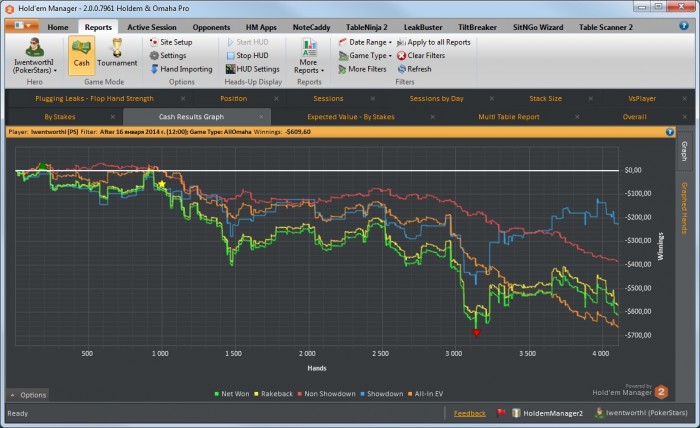The height and width of the screenshot is (428, 700).
Task: Expand the Options panel
Action: [x=28, y=395]
